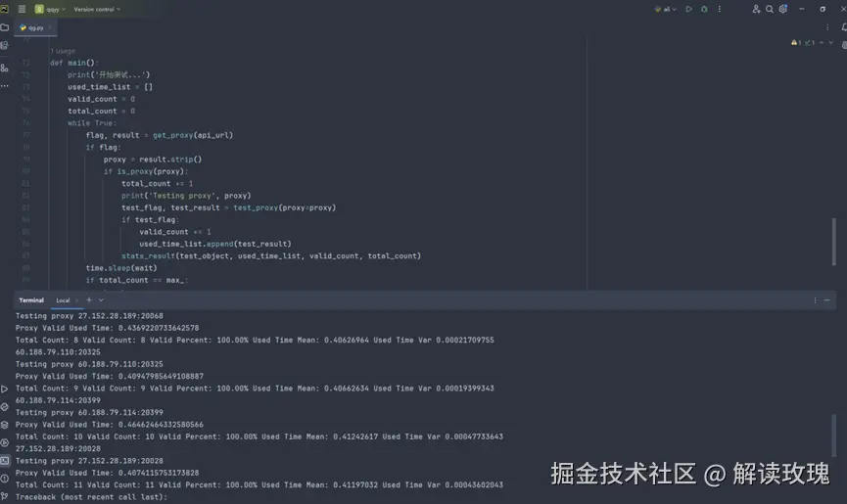The image size is (847, 504).
Task: Open terminal panel options menu
Action: [x=815, y=300]
